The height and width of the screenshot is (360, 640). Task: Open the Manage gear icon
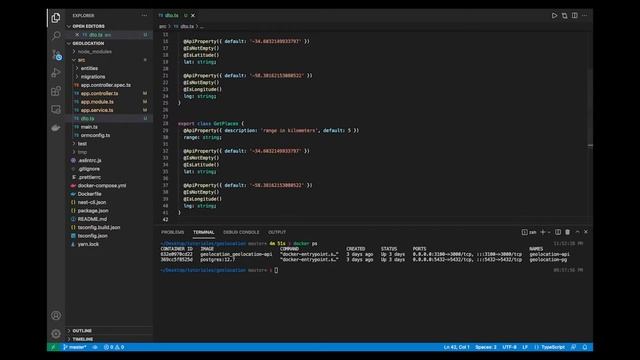56,334
